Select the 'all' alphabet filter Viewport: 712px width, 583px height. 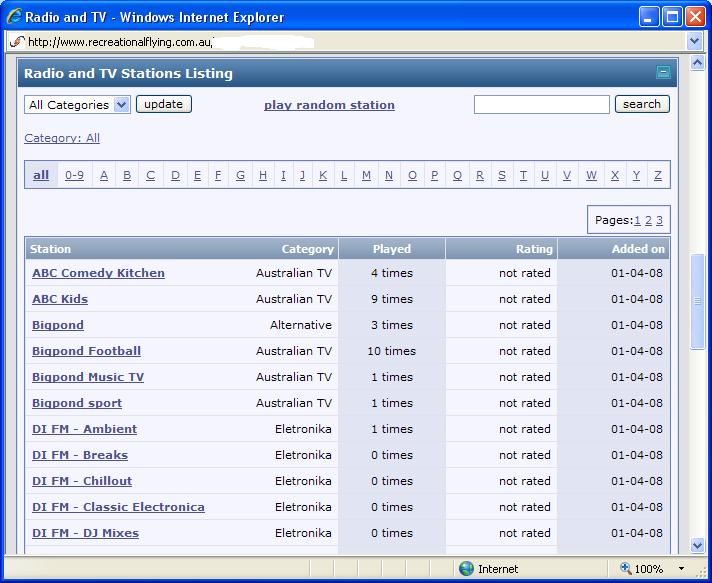[41, 175]
